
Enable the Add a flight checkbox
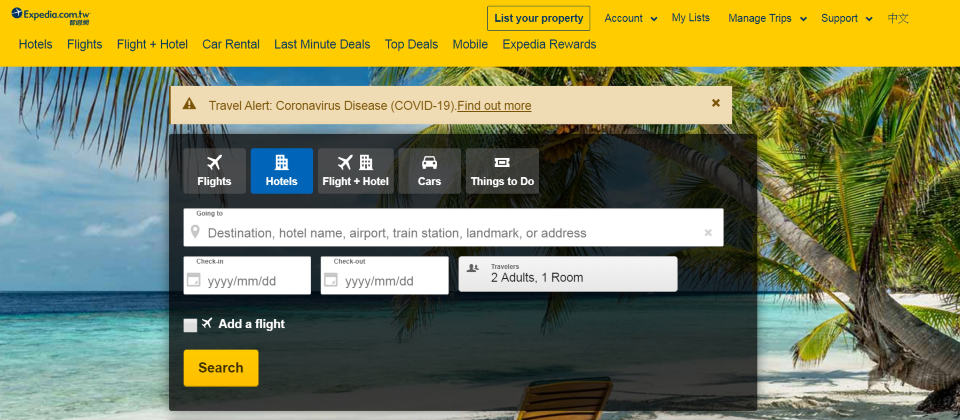tap(190, 325)
